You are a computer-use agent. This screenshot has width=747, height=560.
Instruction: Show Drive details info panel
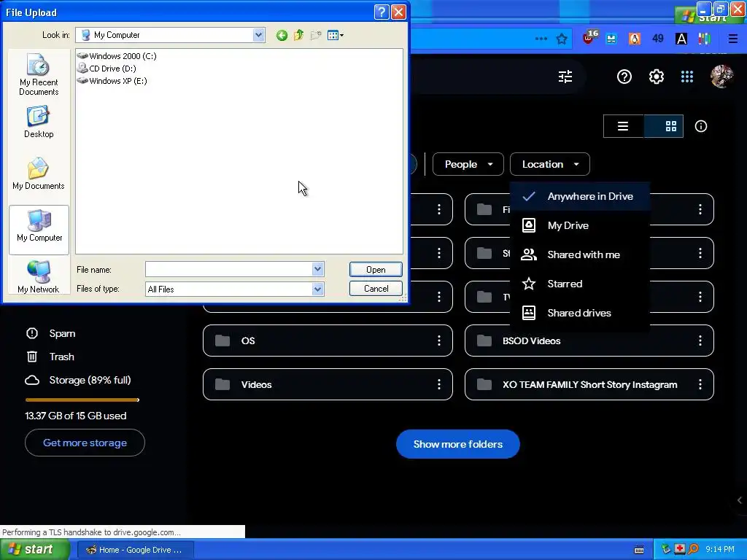pos(701,126)
